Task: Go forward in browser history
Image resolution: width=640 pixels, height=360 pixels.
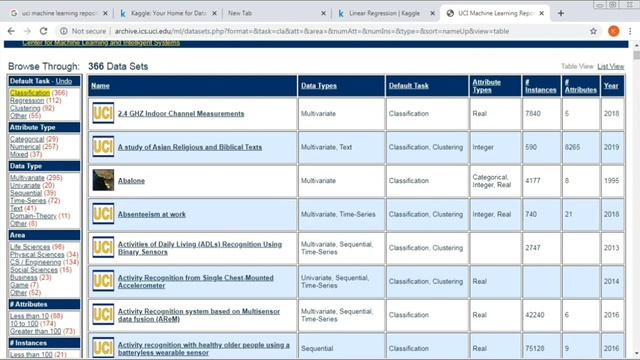Action: click(x=27, y=31)
